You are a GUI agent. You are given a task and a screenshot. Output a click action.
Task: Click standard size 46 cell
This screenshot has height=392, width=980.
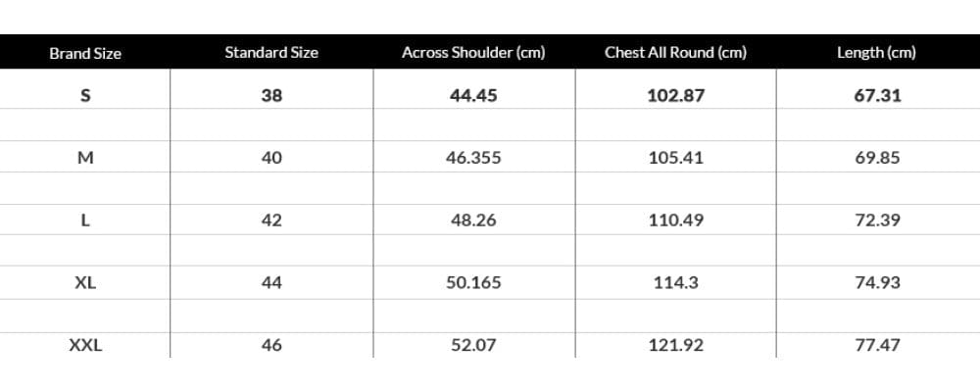271,345
